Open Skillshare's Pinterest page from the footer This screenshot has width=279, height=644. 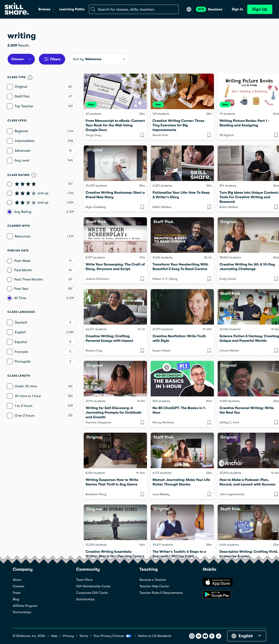tap(212, 636)
